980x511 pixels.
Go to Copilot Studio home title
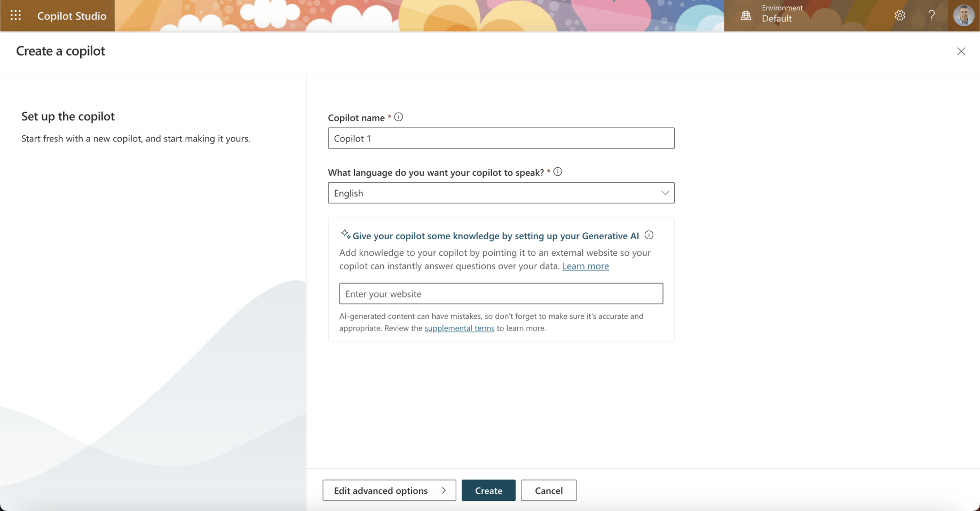click(x=72, y=16)
